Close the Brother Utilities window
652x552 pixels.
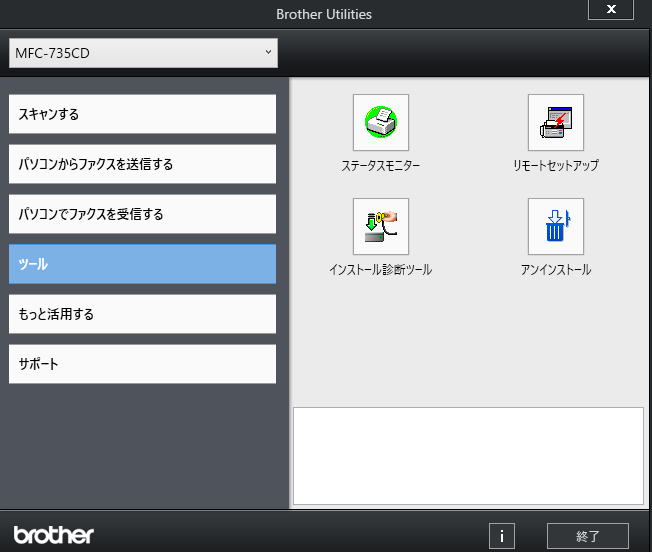pyautogui.click(x=609, y=10)
